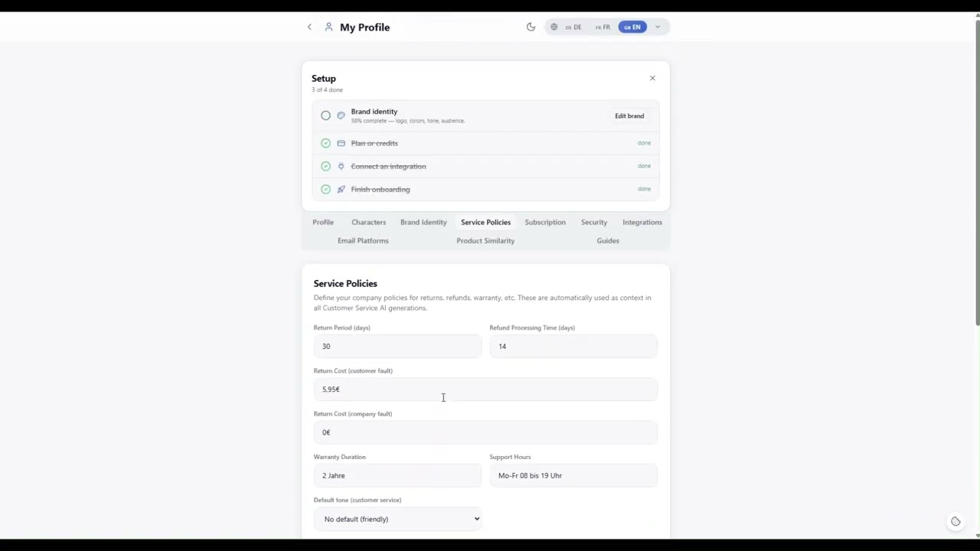This screenshot has height=551, width=980.
Task: Check the Brand identity setup circle
Action: click(325, 116)
